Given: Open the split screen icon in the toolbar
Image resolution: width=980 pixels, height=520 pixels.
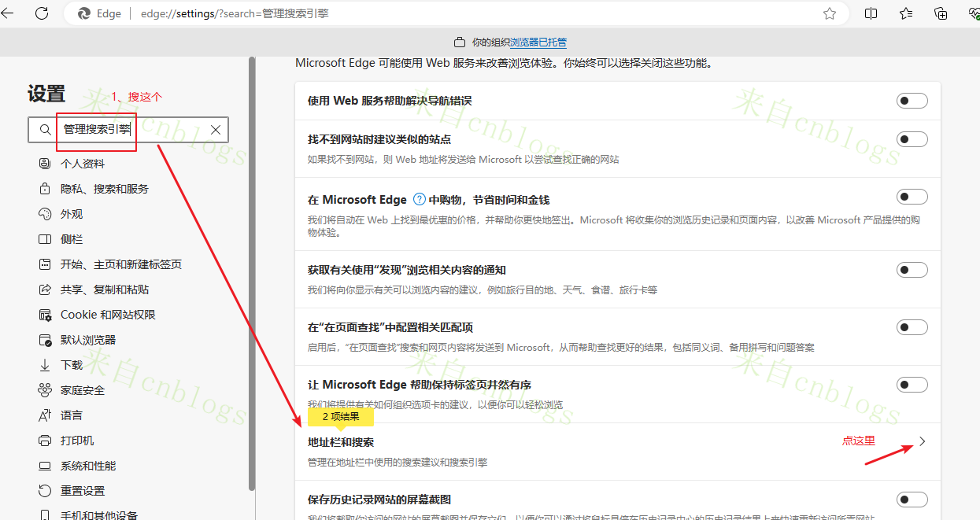Looking at the screenshot, I should [x=871, y=13].
